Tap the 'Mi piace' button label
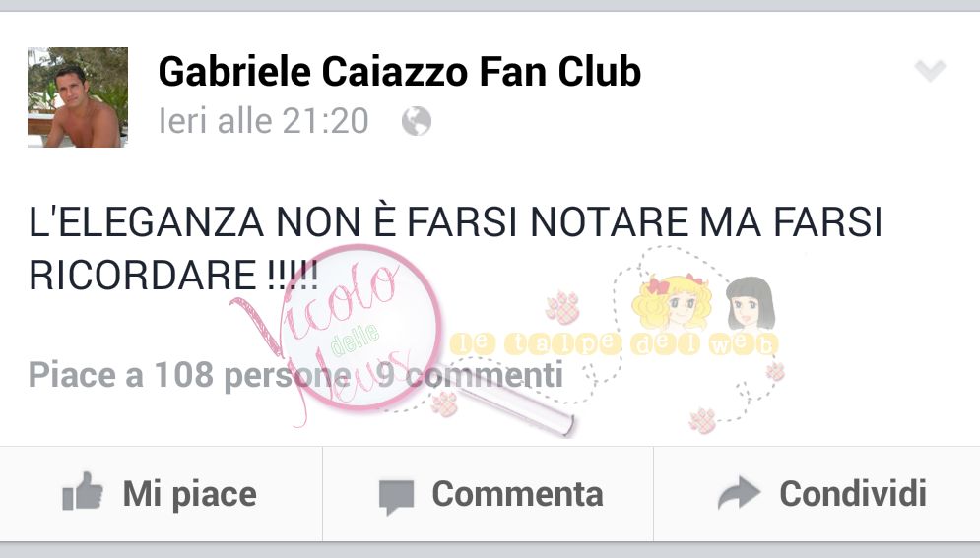 (x=189, y=494)
